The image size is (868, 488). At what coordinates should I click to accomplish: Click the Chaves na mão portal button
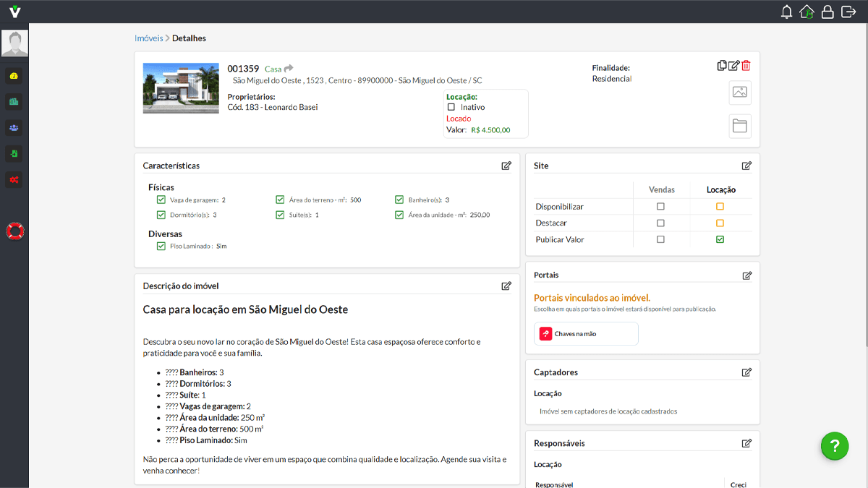tap(585, 333)
